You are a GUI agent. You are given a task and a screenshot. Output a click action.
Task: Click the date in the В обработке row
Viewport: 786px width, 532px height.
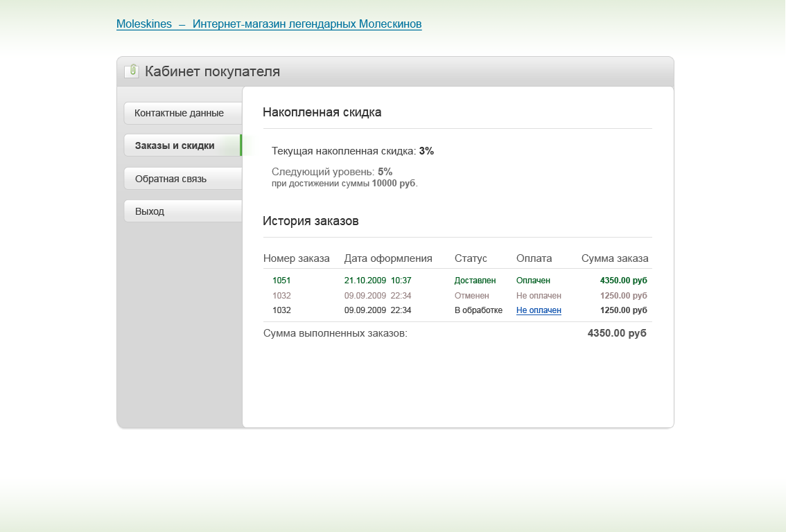[378, 310]
